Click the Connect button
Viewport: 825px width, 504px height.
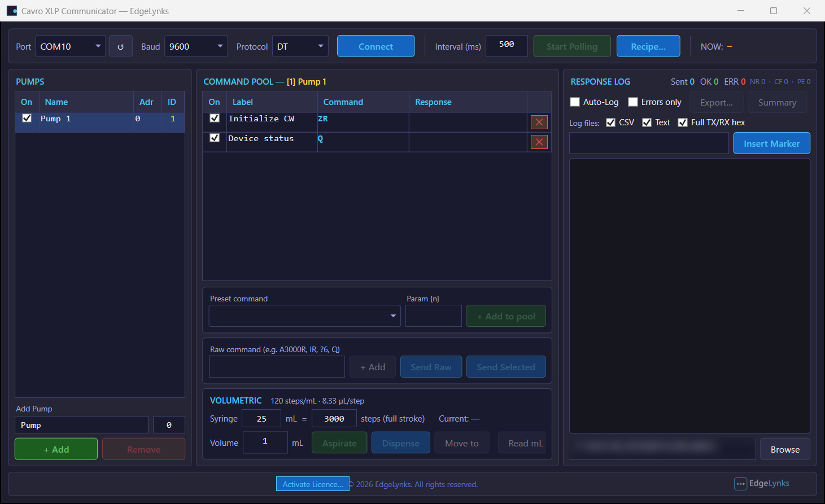[376, 46]
